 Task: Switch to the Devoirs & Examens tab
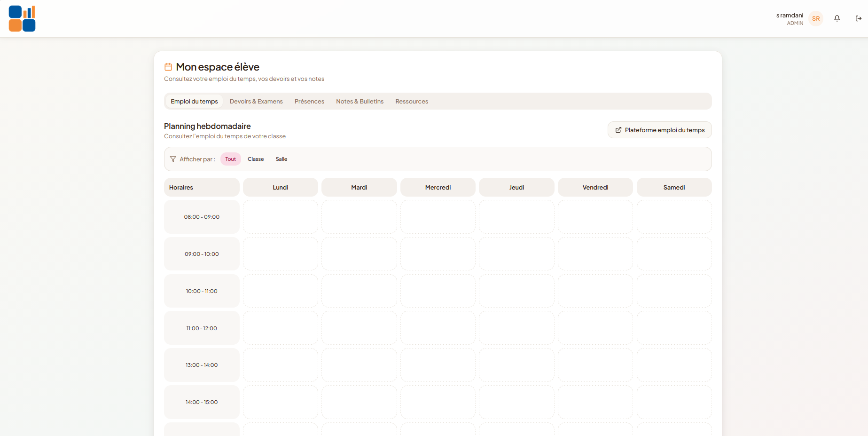click(256, 101)
